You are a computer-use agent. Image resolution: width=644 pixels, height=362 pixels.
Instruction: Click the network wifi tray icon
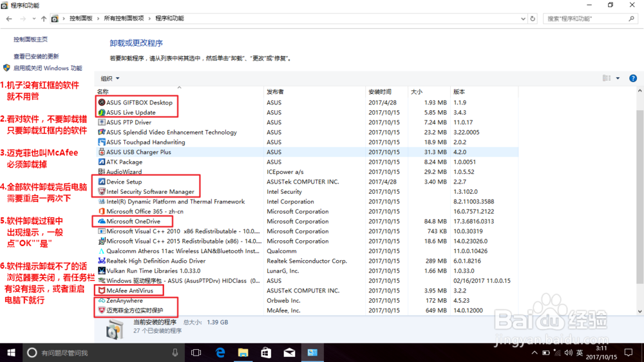tap(557, 352)
